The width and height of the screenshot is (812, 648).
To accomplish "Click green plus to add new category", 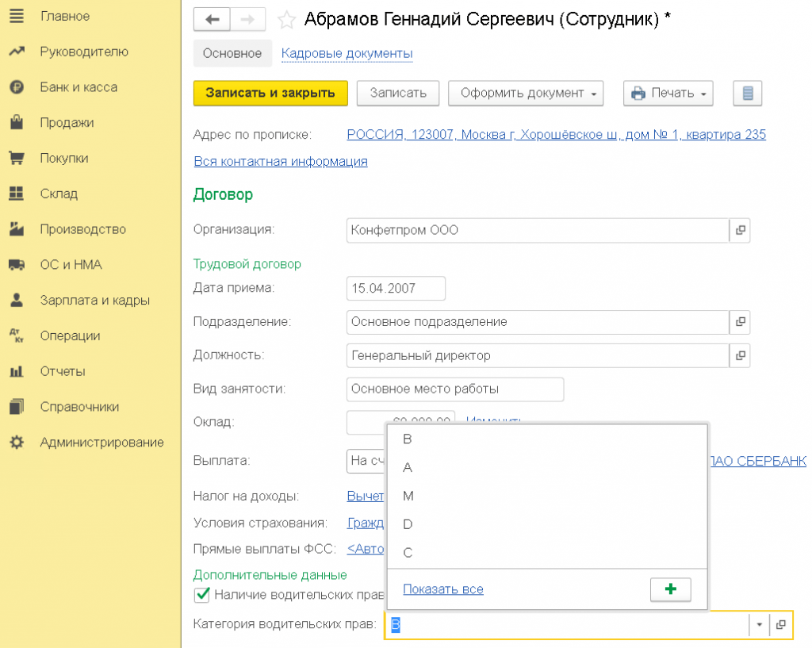I will (x=670, y=589).
